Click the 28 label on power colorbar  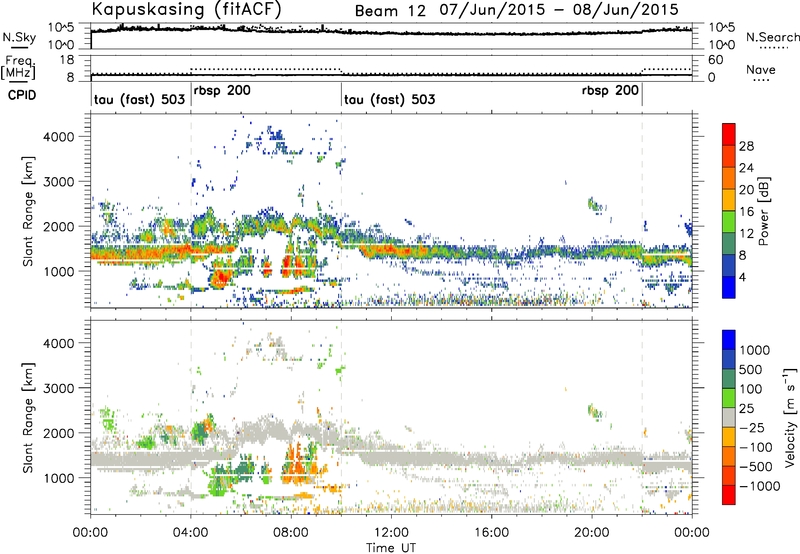click(x=746, y=146)
